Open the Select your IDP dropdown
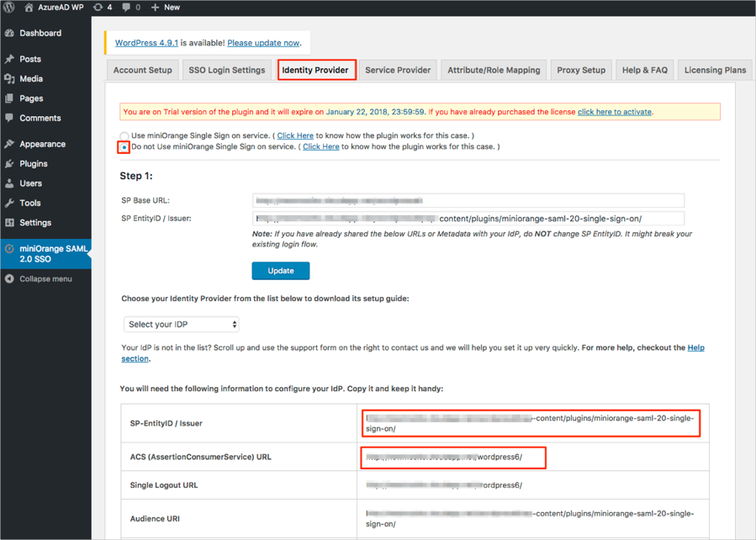Image resolution: width=756 pixels, height=540 pixels. pos(182,325)
